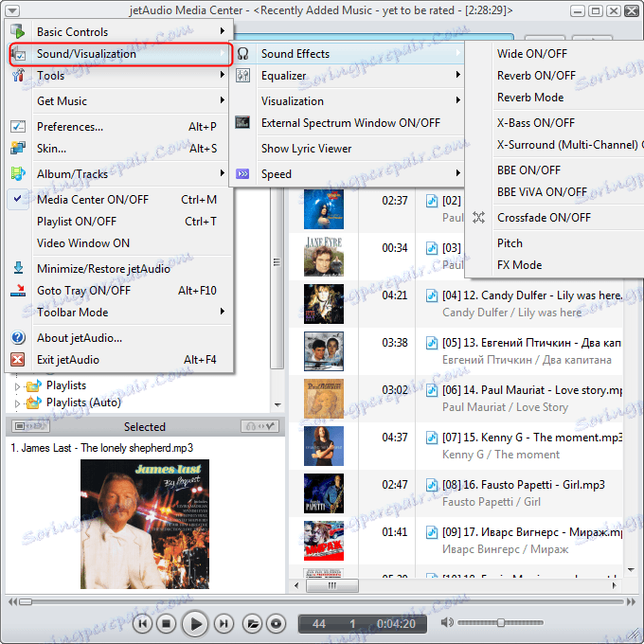Toggle External Spectrum Window ON/OFF
The height and width of the screenshot is (644, 644).
click(x=350, y=123)
